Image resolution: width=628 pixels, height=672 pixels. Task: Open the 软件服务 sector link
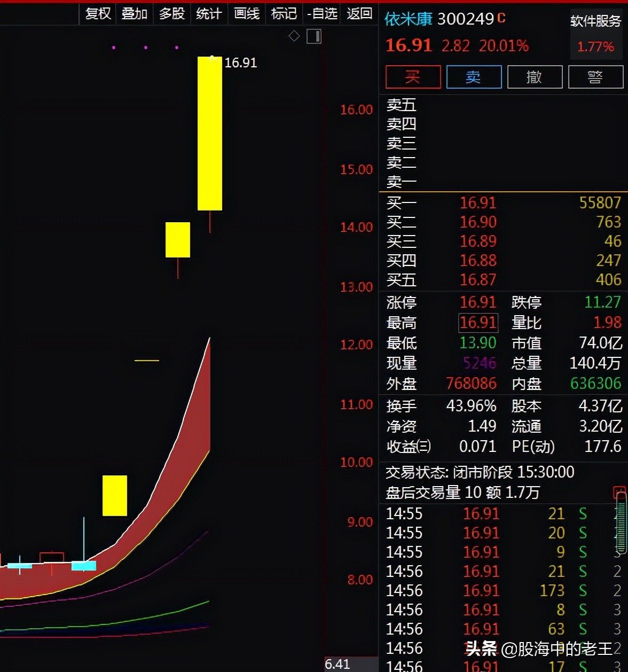(x=596, y=21)
